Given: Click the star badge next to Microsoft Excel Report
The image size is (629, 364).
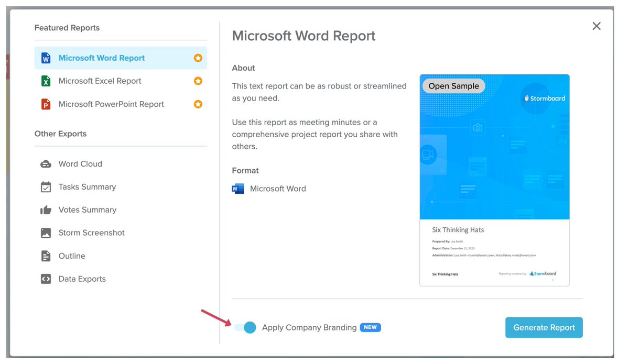Looking at the screenshot, I should pyautogui.click(x=198, y=81).
